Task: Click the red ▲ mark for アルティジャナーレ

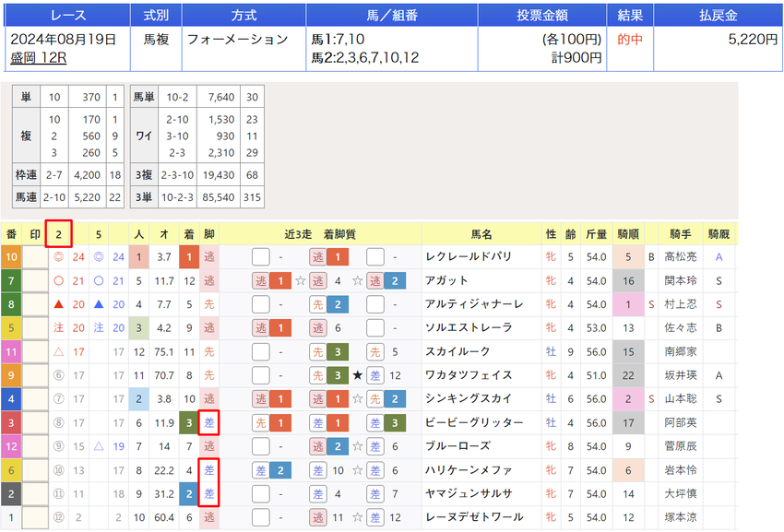Action: point(58,304)
